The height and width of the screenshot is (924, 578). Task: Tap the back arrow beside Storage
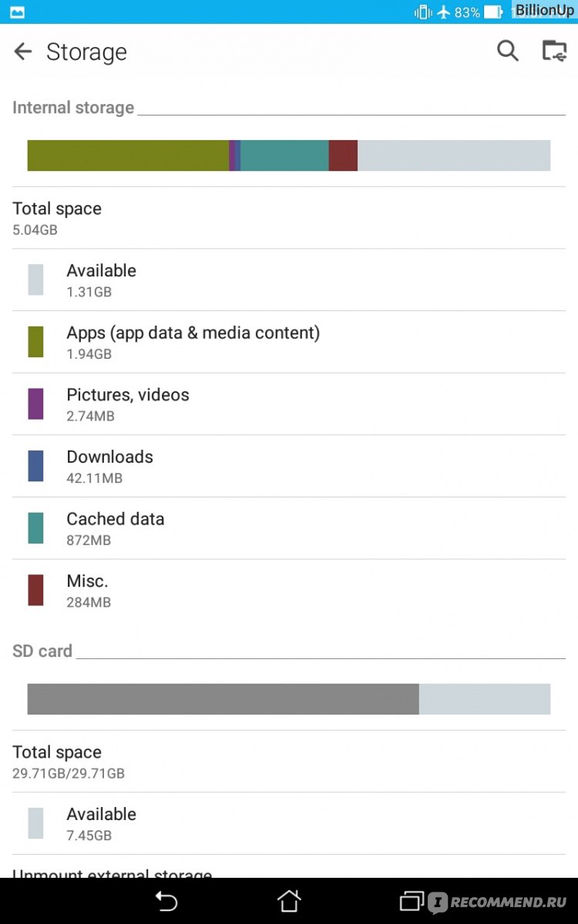[x=23, y=52]
